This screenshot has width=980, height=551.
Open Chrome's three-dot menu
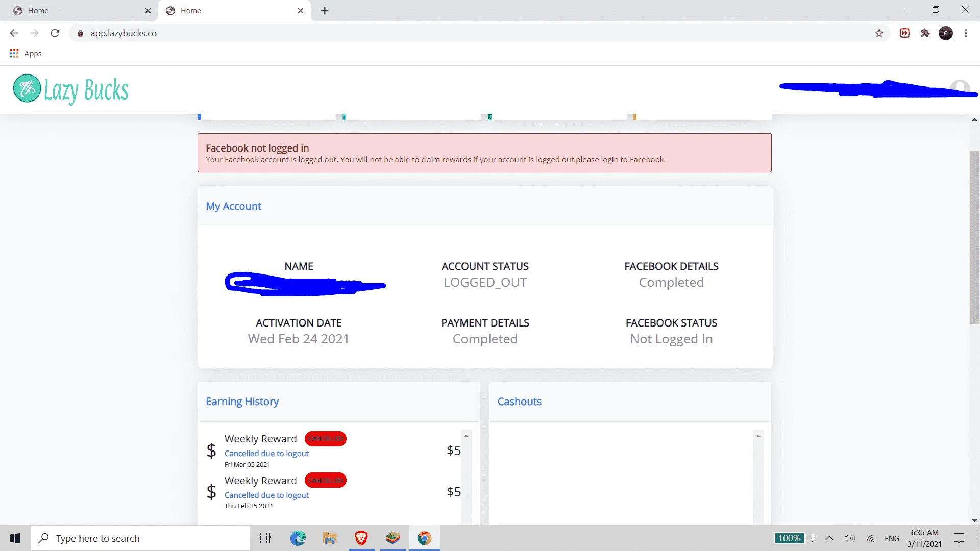pos(966,33)
